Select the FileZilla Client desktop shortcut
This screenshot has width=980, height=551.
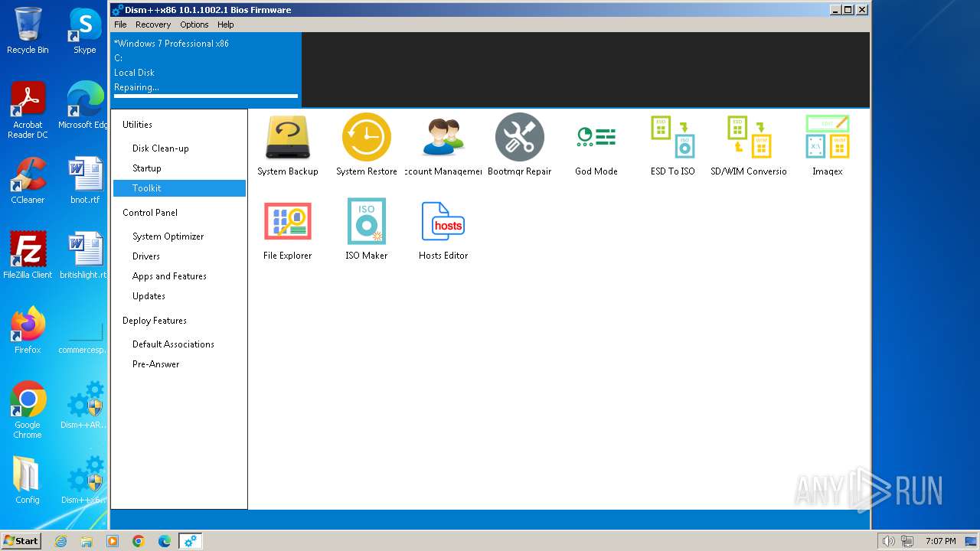(28, 256)
